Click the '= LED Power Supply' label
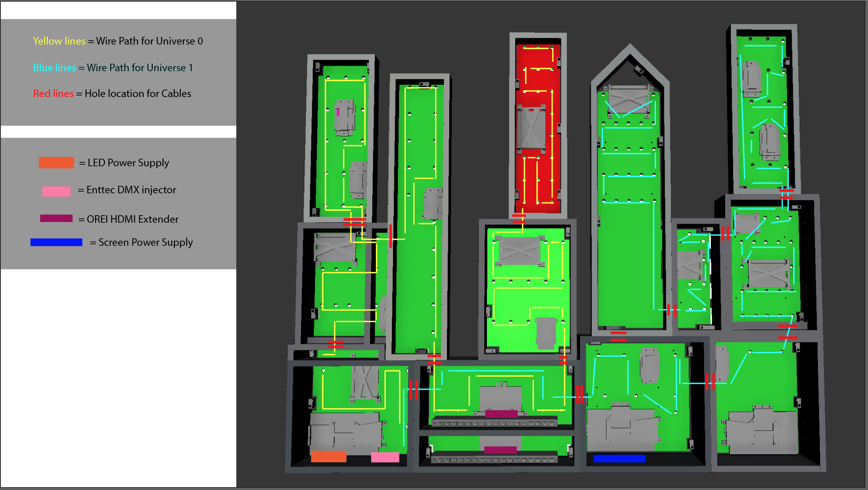Screen dimensions: 868x490 pos(124,163)
